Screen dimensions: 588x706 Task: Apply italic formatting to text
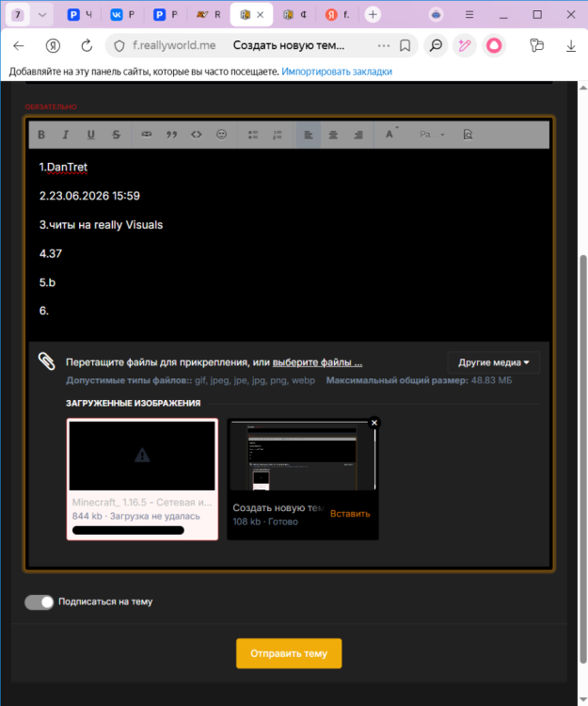tap(66, 135)
